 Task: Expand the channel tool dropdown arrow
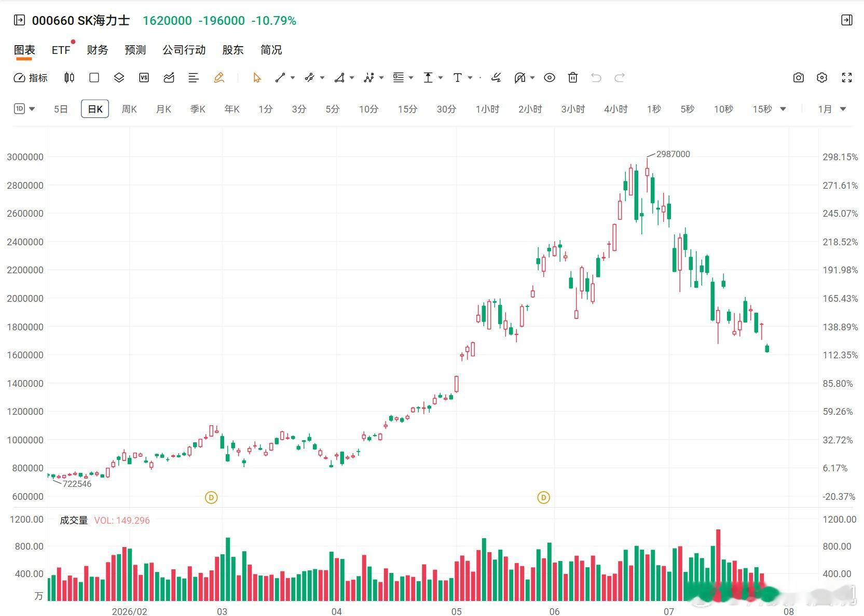[322, 78]
